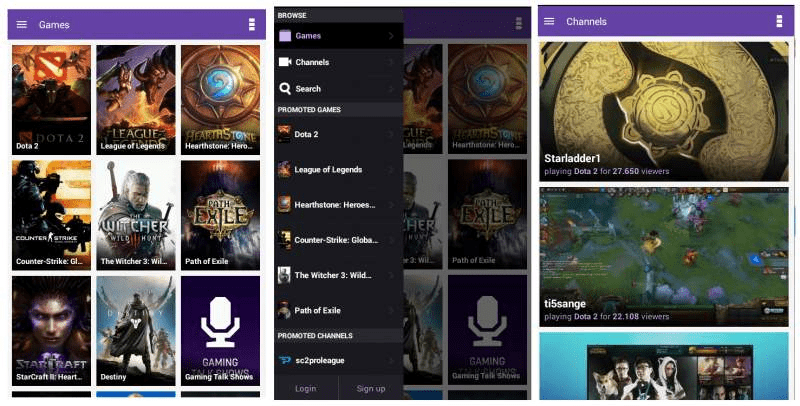Screen dimensions: 800x406
Task: Open sc2proleague promoted channel
Action: point(339,361)
